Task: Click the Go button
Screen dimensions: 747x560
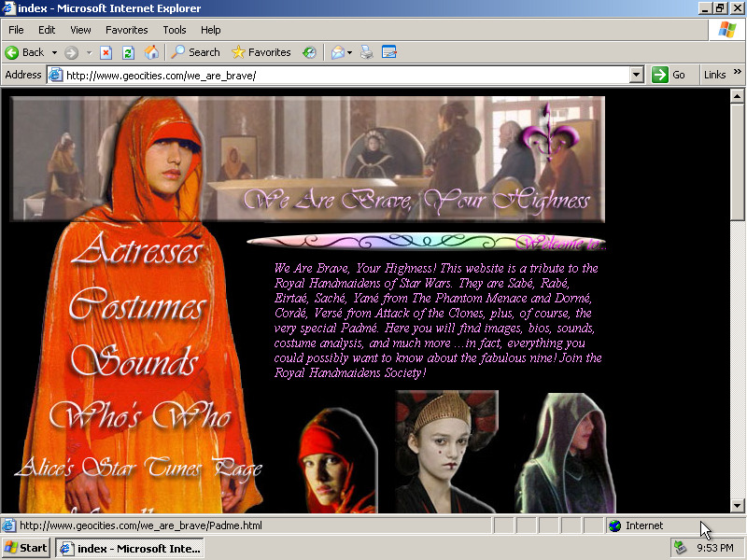Action: click(x=669, y=75)
